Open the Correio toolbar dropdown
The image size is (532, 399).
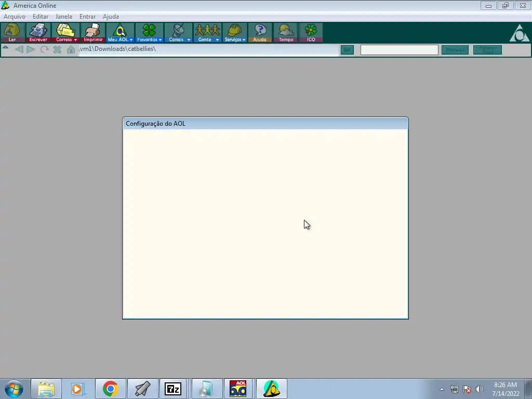[x=65, y=33]
